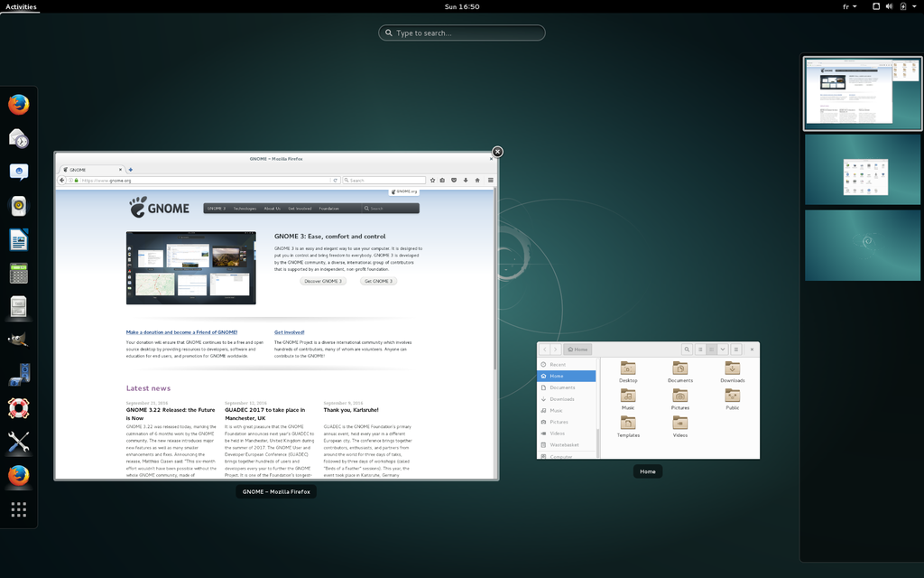Click the Files window search magnifier icon
Viewport: 924px width, 578px height.
687,350
